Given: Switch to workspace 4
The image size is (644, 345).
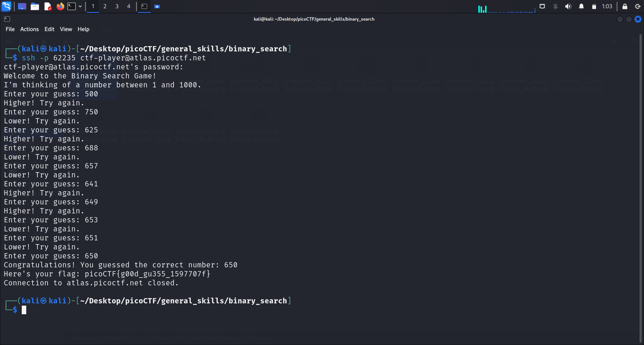Looking at the screenshot, I should 129,6.
